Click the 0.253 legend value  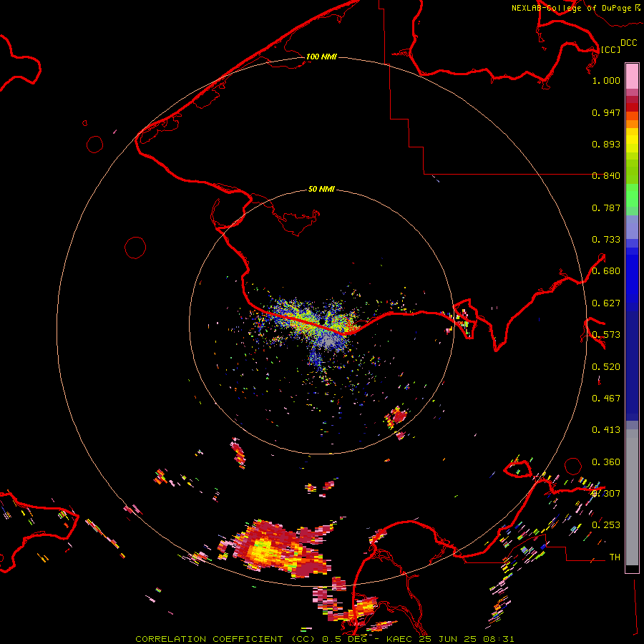[x=606, y=525]
